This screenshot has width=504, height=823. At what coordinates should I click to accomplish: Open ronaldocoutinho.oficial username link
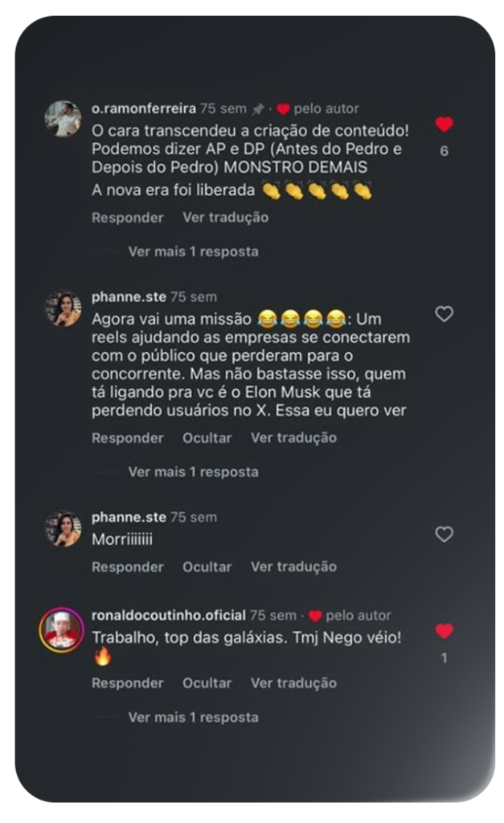pyautogui.click(x=168, y=616)
